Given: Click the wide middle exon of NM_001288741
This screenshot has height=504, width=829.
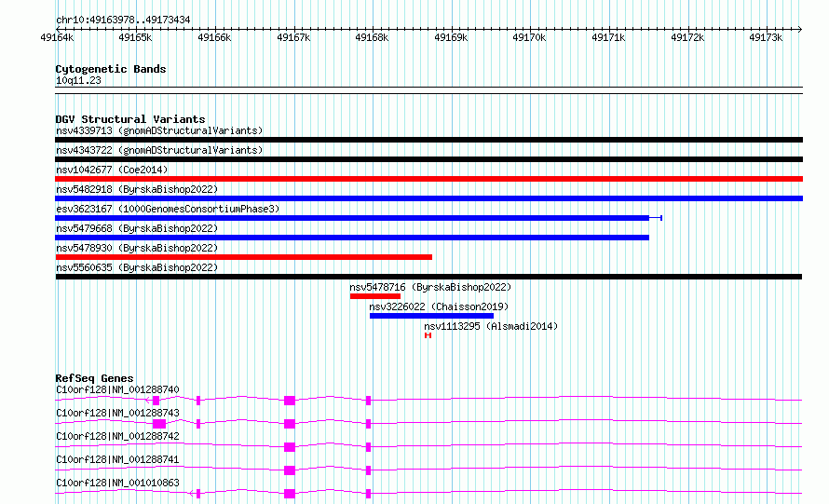Looking at the screenshot, I should [x=289, y=470].
